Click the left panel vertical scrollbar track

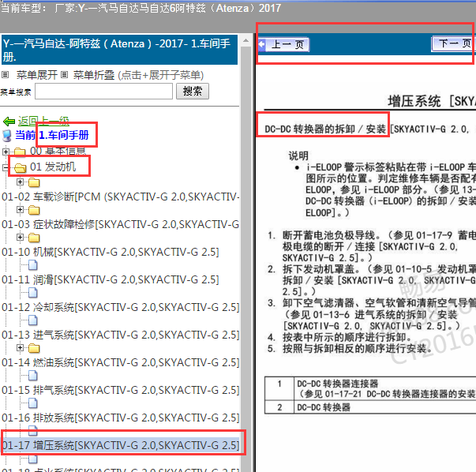tap(245, 258)
